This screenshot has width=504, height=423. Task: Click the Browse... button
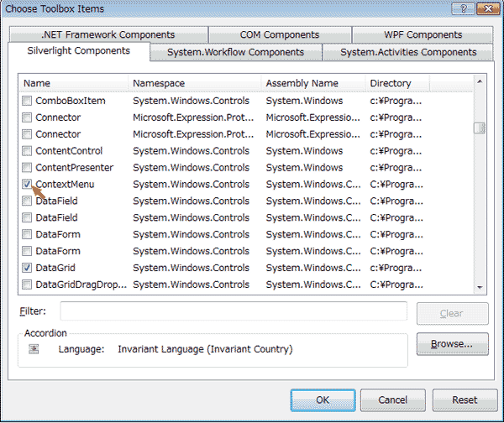452,344
